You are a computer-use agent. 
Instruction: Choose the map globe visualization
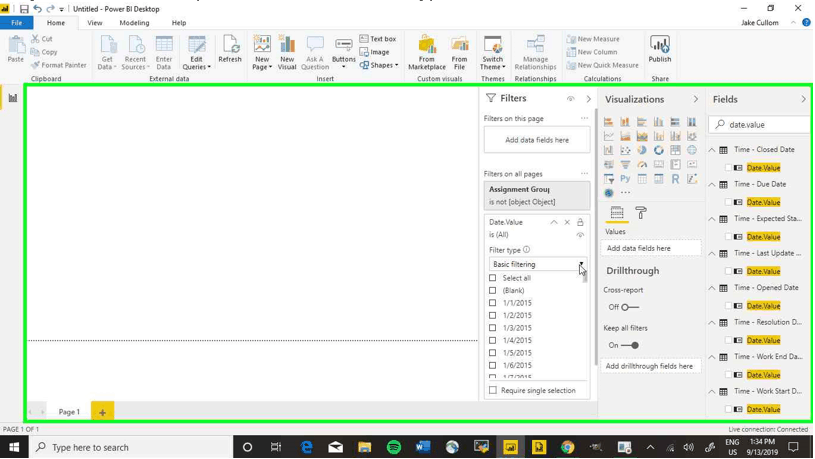(x=692, y=150)
